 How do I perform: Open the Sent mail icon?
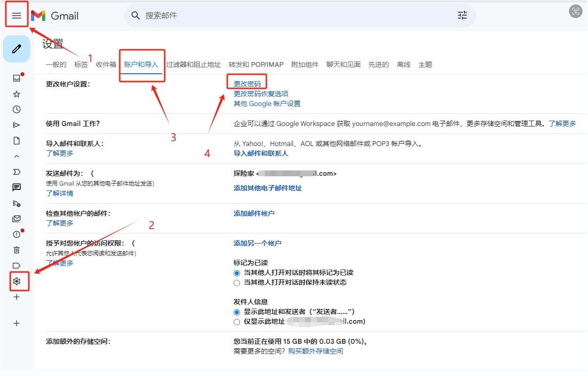pyautogui.click(x=17, y=125)
